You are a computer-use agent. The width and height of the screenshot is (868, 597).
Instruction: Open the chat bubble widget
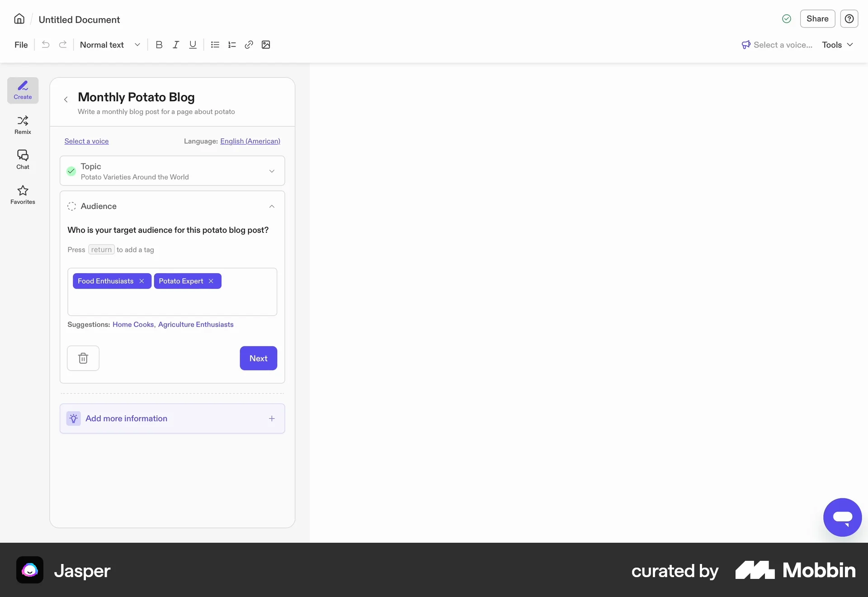pyautogui.click(x=842, y=517)
